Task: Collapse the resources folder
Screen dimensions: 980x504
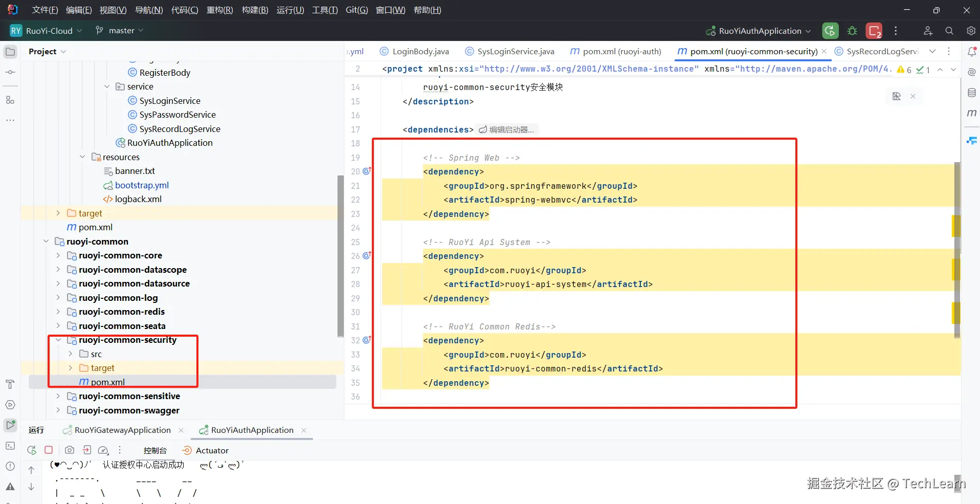Action: coord(82,157)
